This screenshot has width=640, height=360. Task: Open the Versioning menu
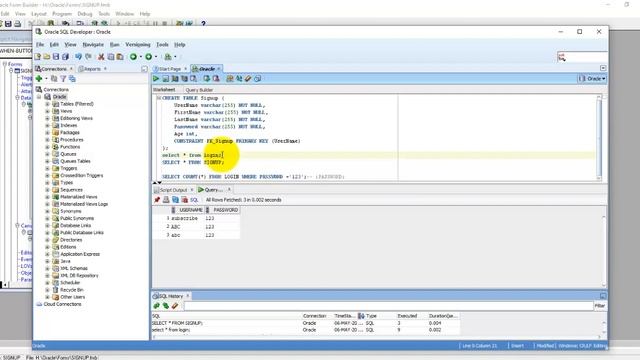(138, 44)
